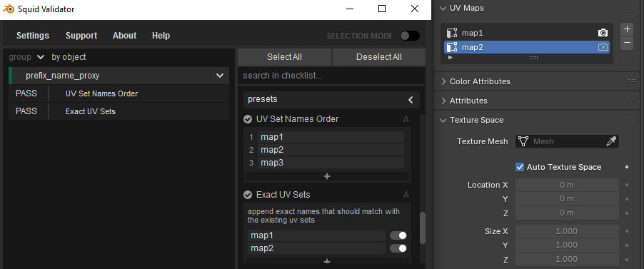
Task: Remove UV map with minus button
Action: 627,43
